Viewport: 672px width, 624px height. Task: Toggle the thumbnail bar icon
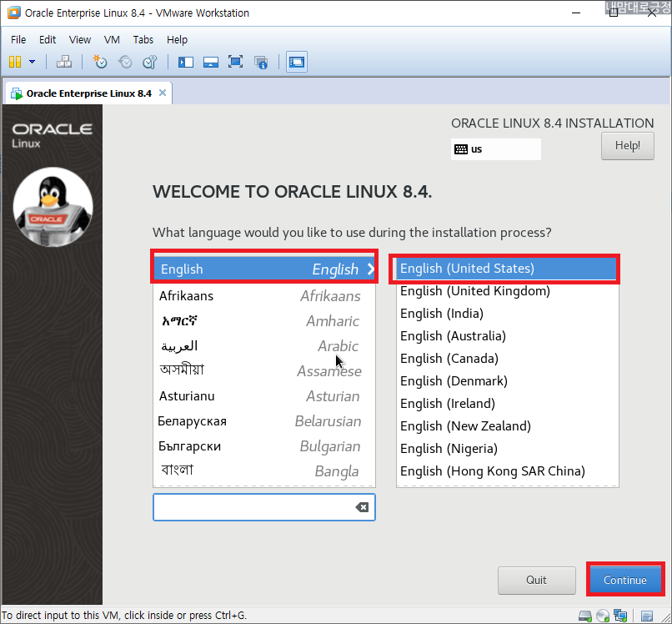click(210, 63)
